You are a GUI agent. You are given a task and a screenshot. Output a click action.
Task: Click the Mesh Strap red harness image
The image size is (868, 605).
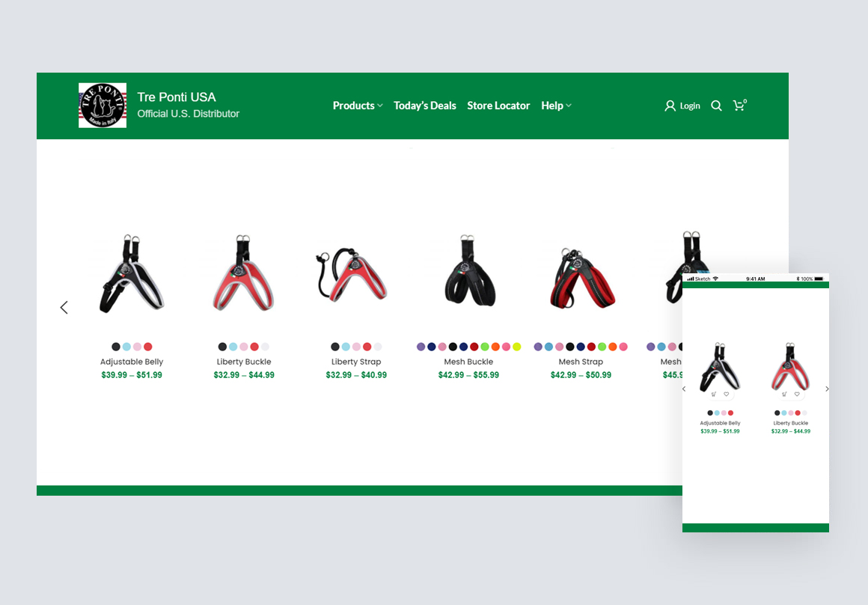pos(581,277)
